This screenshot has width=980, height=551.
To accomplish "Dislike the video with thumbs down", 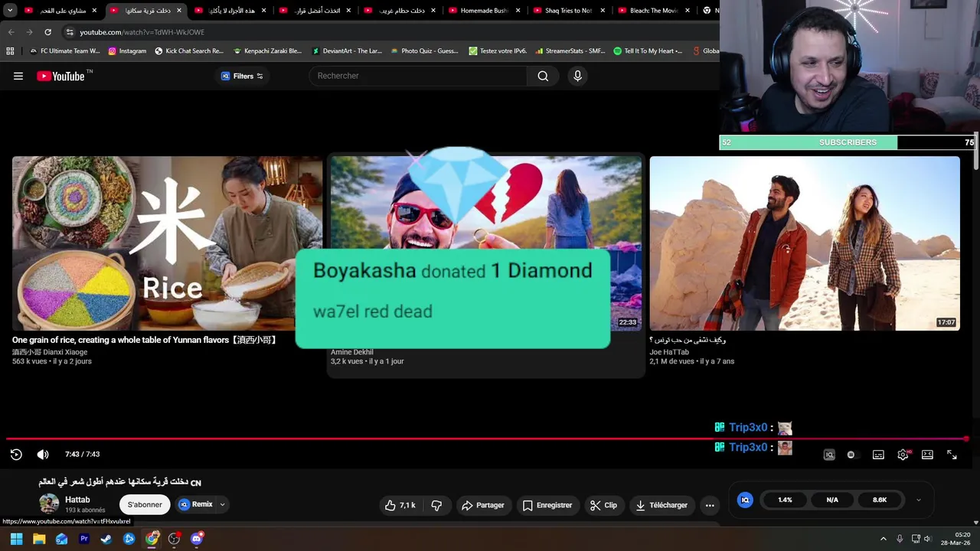I will (436, 505).
